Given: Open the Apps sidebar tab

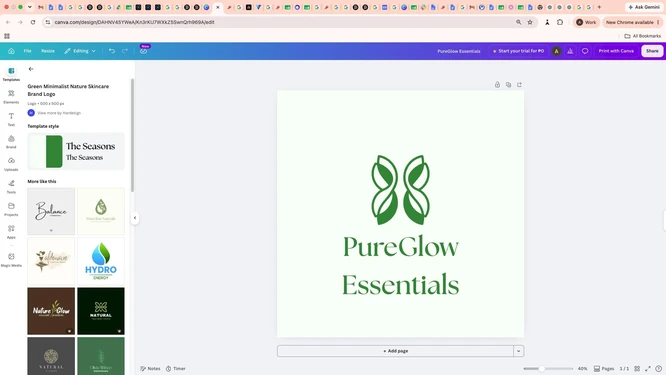Looking at the screenshot, I should tap(11, 231).
